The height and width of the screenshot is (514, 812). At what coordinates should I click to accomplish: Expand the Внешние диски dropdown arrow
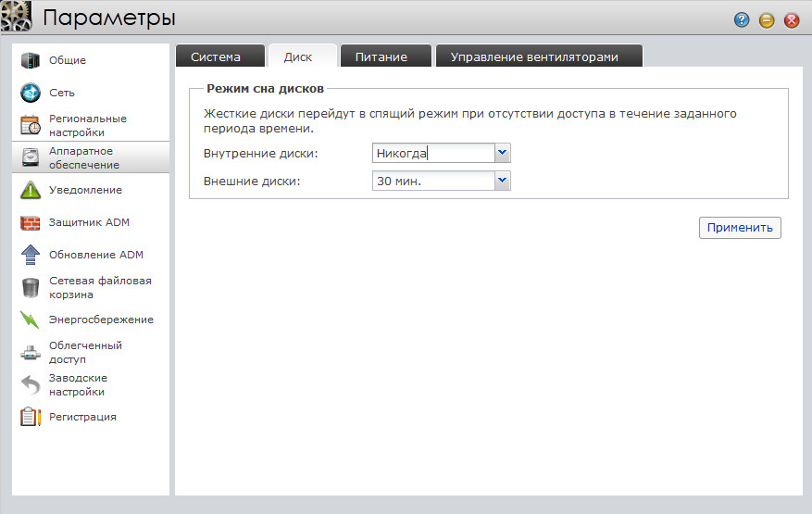coord(502,181)
